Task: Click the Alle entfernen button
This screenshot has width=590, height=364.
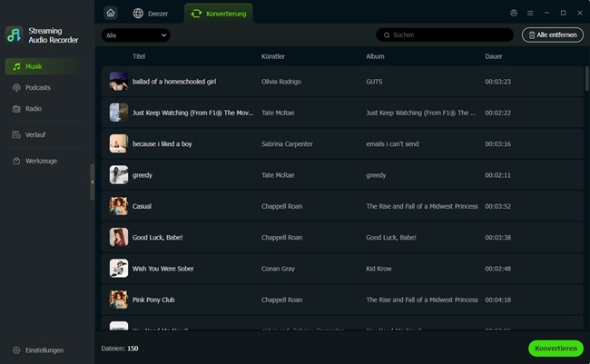Action: (x=553, y=35)
